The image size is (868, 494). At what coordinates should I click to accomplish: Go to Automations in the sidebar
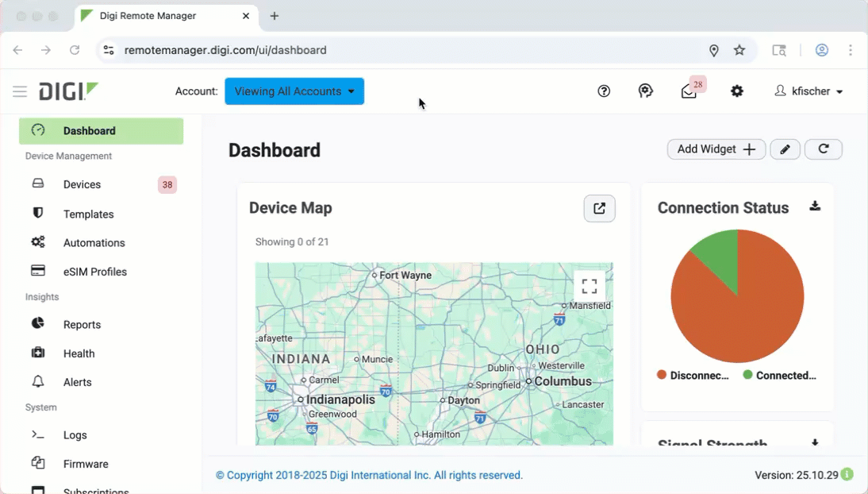[x=94, y=243]
